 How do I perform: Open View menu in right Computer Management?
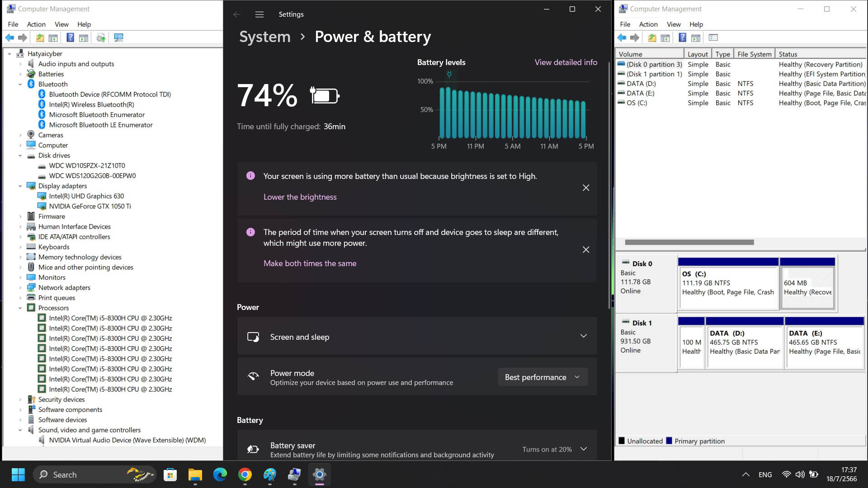[x=674, y=24]
